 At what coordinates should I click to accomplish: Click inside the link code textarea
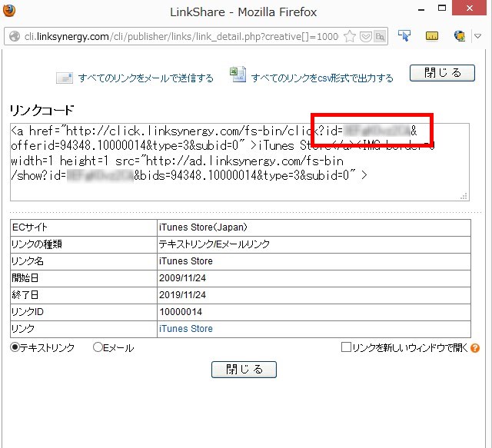tap(240, 162)
